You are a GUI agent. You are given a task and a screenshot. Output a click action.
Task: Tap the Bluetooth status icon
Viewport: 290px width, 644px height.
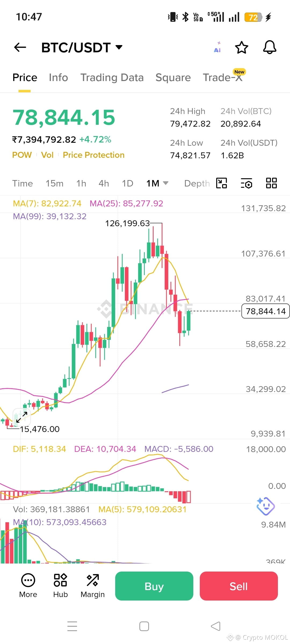click(x=185, y=17)
